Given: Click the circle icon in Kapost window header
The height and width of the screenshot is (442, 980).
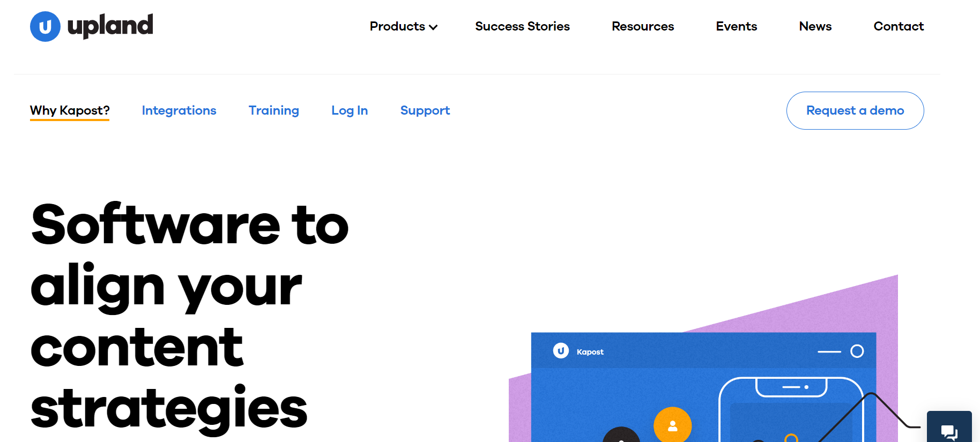Looking at the screenshot, I should [857, 351].
